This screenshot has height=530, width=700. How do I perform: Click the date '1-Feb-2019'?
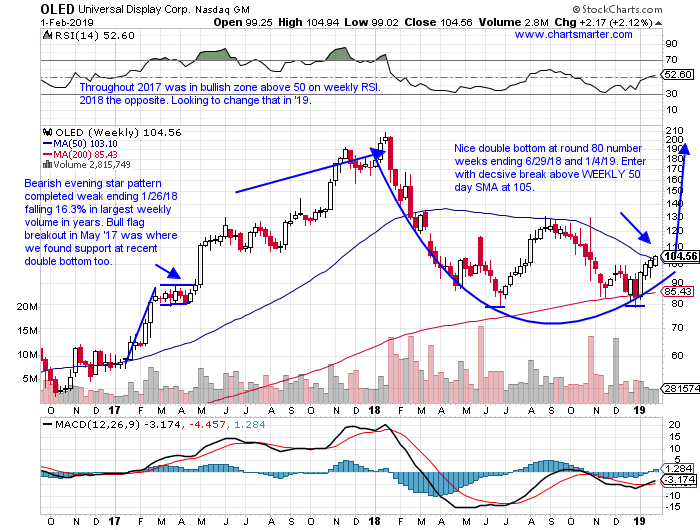pyautogui.click(x=67, y=22)
